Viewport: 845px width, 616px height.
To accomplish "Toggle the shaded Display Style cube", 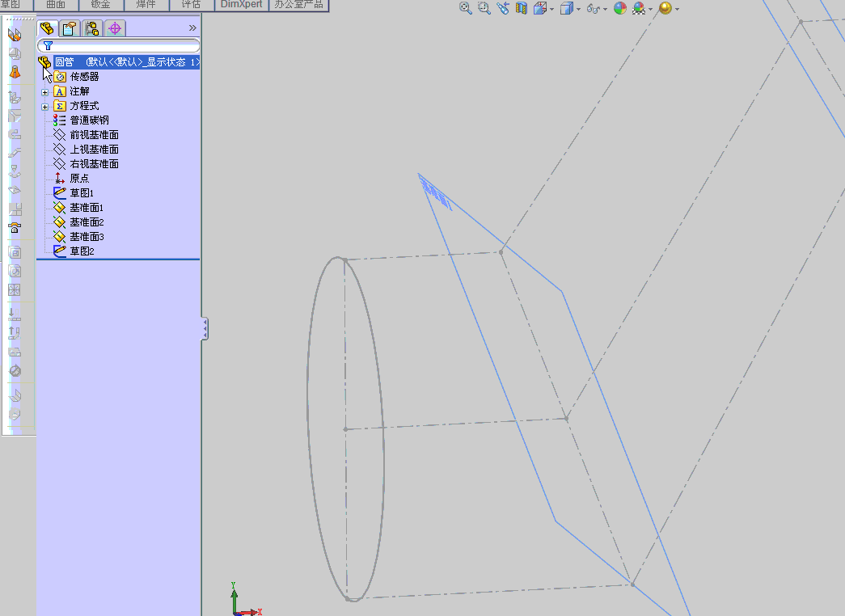I will click(566, 8).
